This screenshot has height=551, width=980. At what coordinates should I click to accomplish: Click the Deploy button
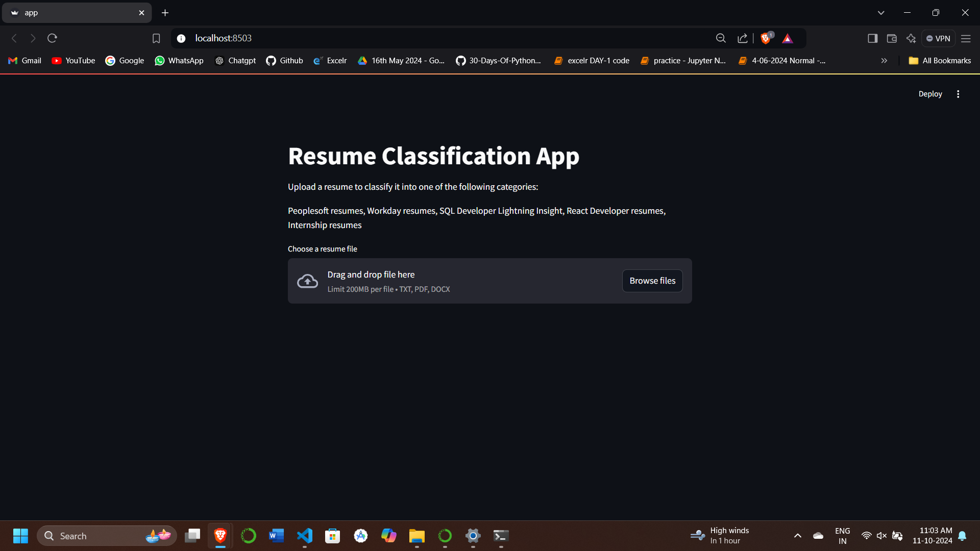pos(930,94)
